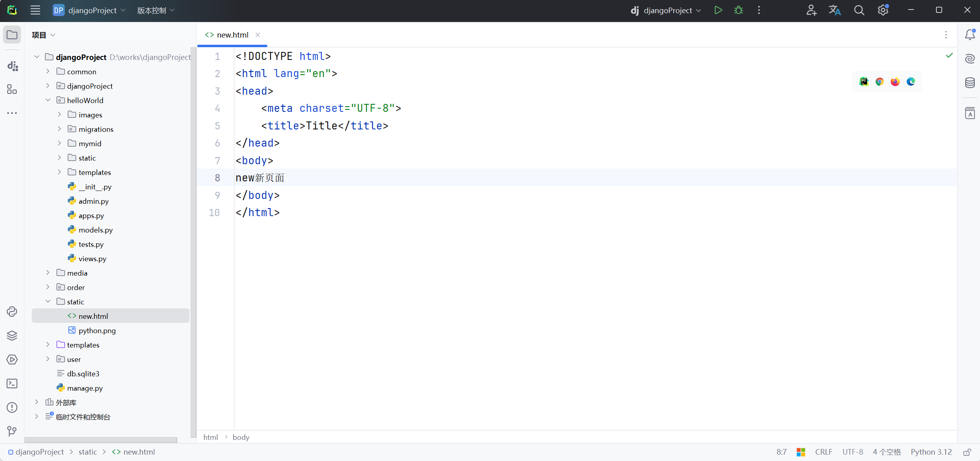Open the AI Assistant spiral icon
The height and width of the screenshot is (461, 980).
click(x=970, y=59)
